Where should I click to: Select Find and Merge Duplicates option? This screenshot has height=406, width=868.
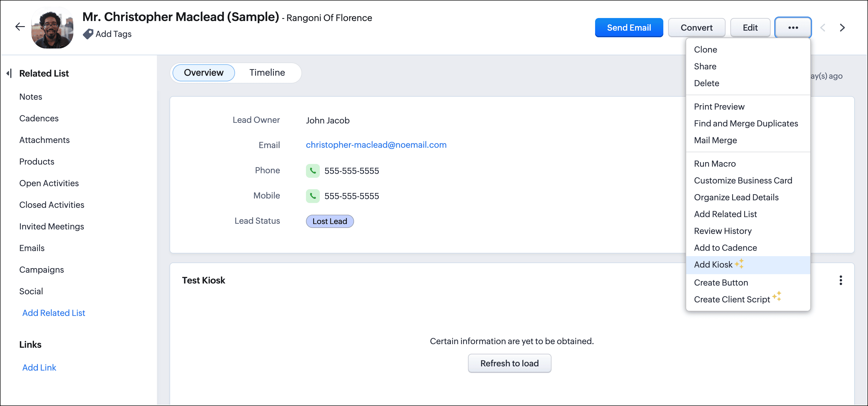tap(746, 123)
